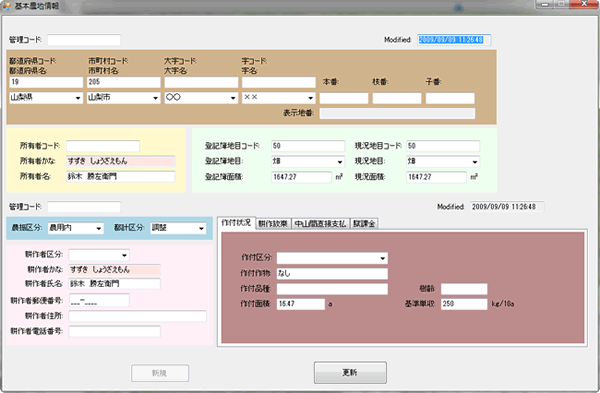
Task: Click the empty 字コード input field
Action: click(x=279, y=82)
